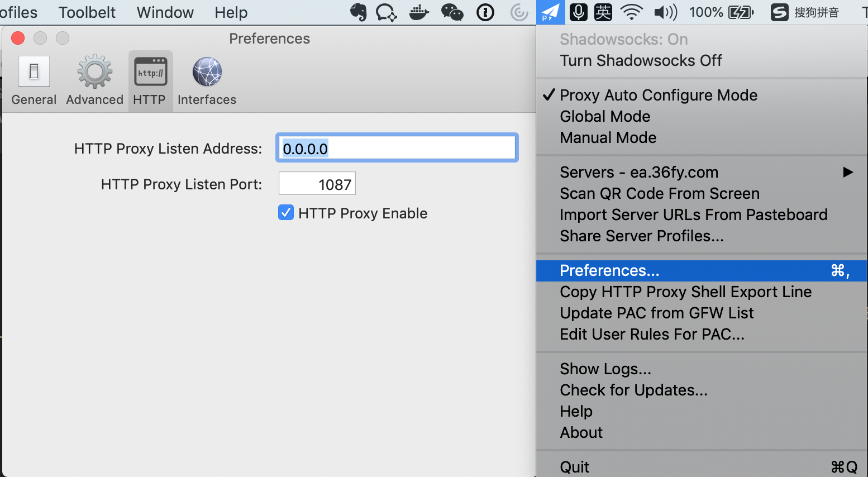
Task: Open the Window menu
Action: 165,12
